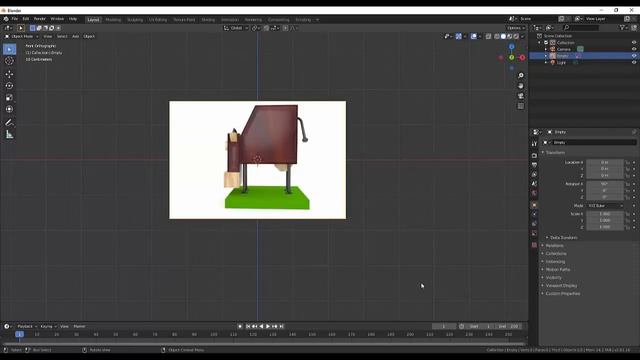This screenshot has width=640, height=360.
Task: Expand the Viewport Display panel
Action: [x=561, y=286]
